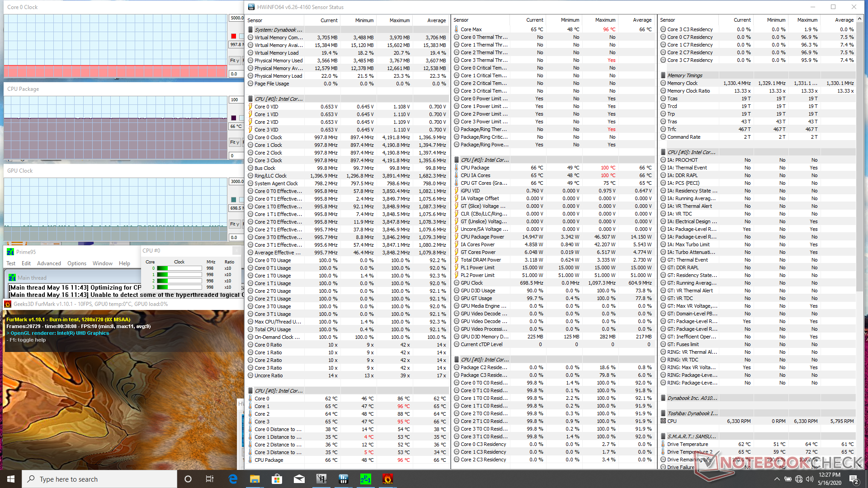Click the Prime95 icon in taskbar
Screen dimensions: 868x488
(365, 479)
